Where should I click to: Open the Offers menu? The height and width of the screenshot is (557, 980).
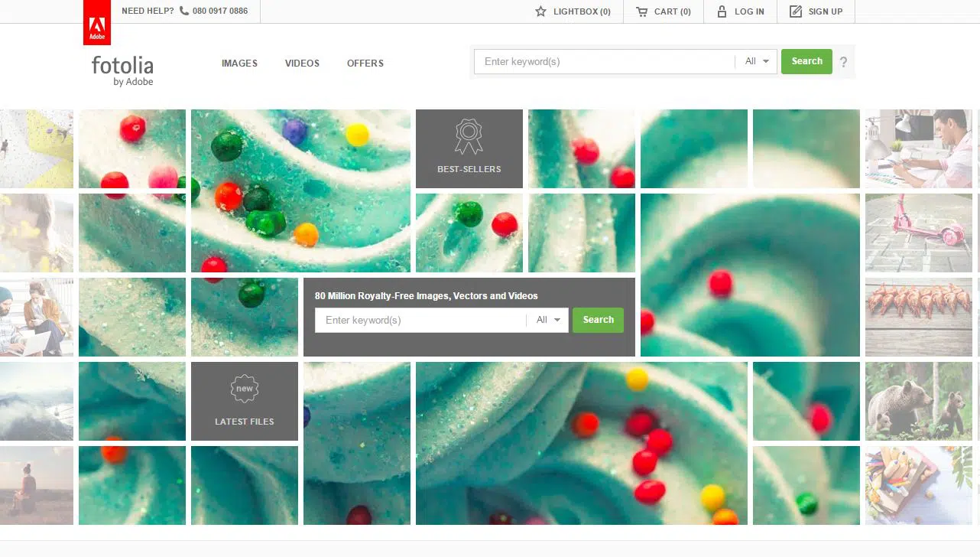point(365,64)
